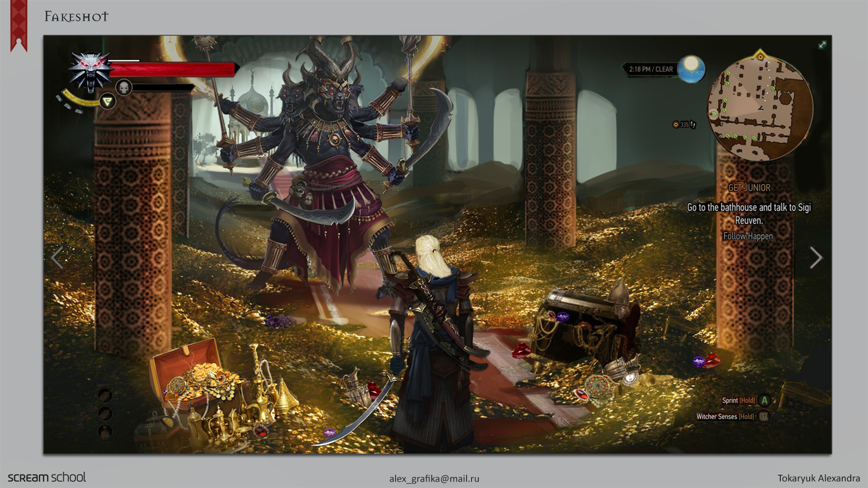Go to previous image with left arrow
The image size is (868, 488).
tap(57, 258)
